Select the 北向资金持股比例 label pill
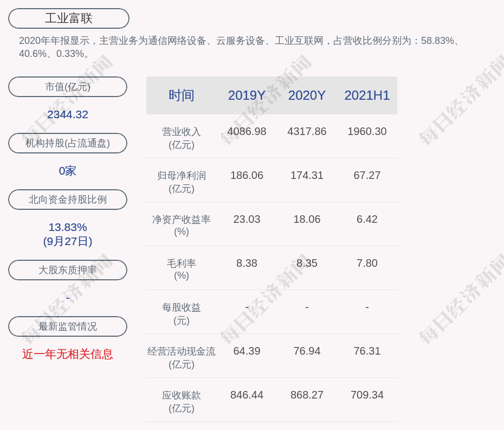Screen dimensions: 504x430 pyautogui.click(x=68, y=200)
